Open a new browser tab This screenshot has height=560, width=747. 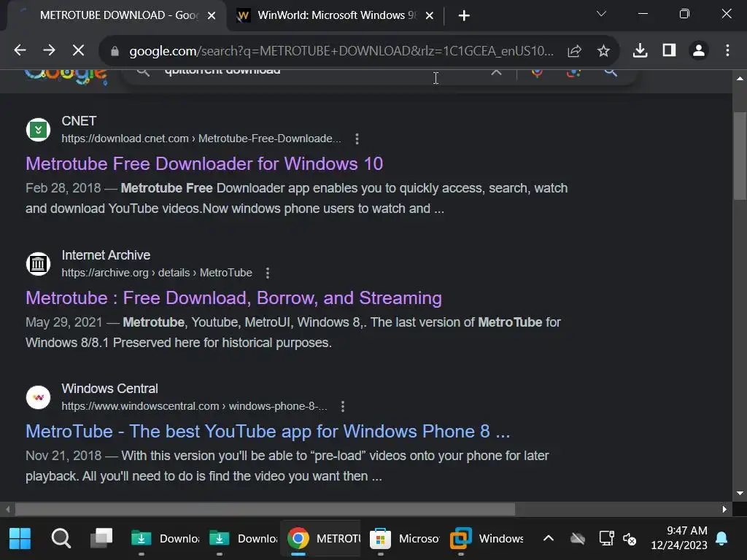click(463, 16)
